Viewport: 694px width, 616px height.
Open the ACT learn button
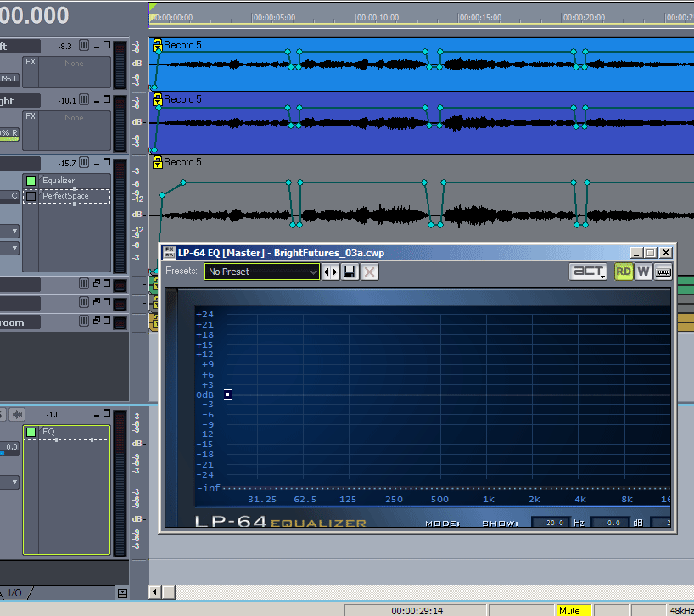pos(588,272)
